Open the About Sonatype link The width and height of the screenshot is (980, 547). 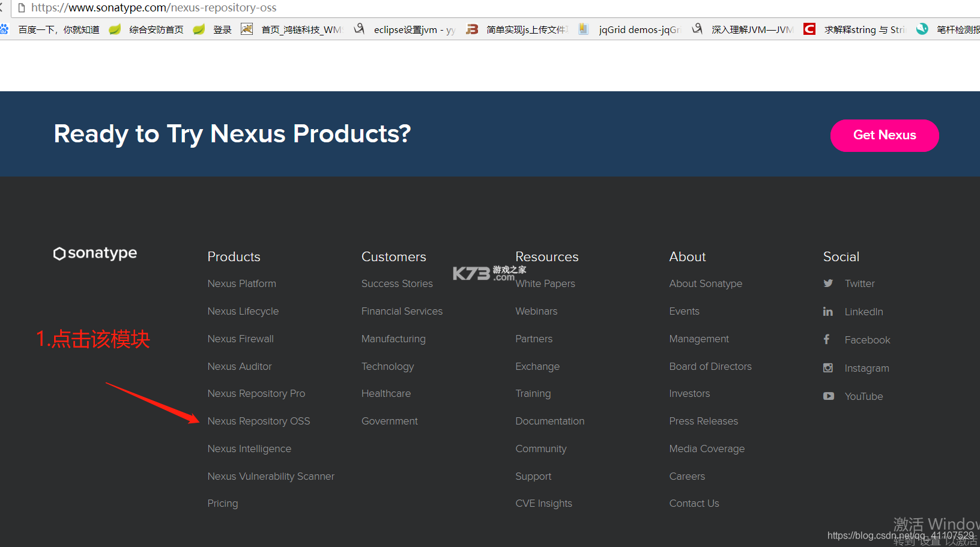[x=706, y=283]
